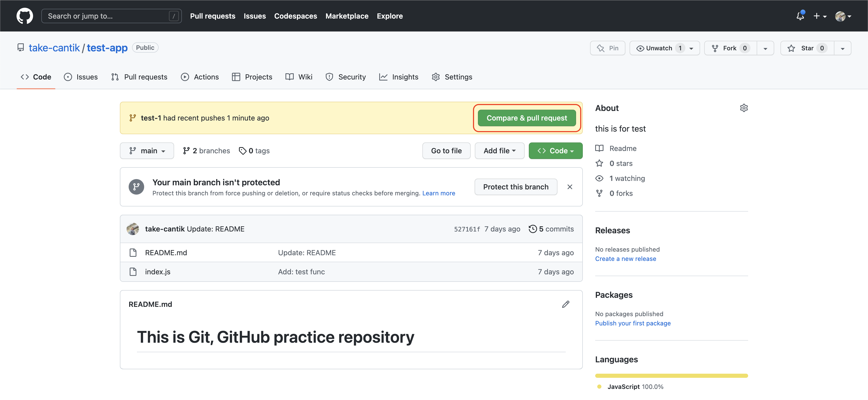Viewport: 868px width, 400px height.
Task: Expand the main branch selector
Action: point(147,151)
